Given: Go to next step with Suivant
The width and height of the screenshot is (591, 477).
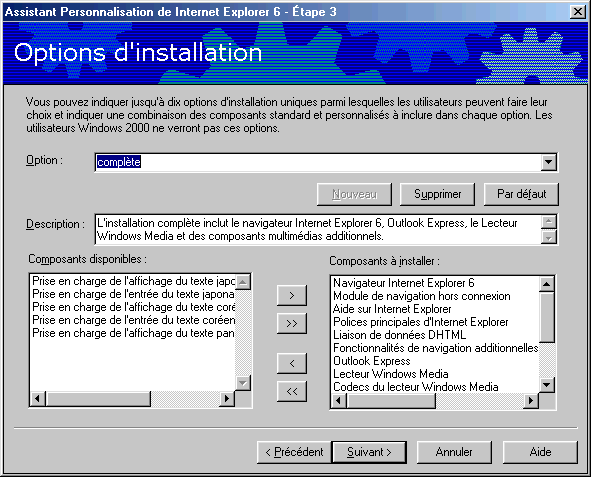Looking at the screenshot, I should tap(369, 452).
